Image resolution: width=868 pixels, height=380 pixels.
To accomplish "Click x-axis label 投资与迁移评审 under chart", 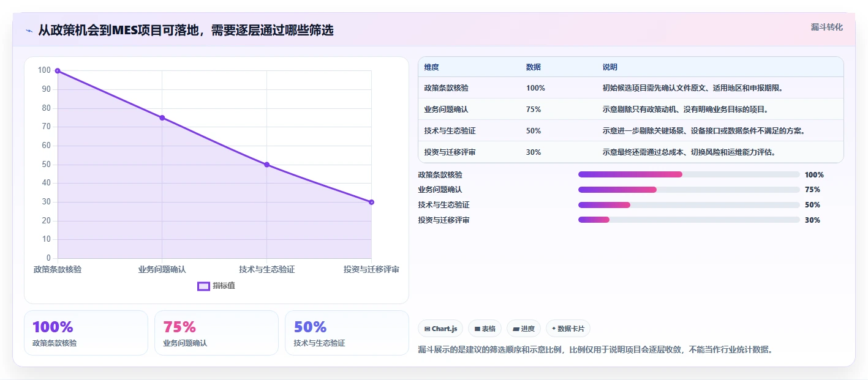I will 371,269.
